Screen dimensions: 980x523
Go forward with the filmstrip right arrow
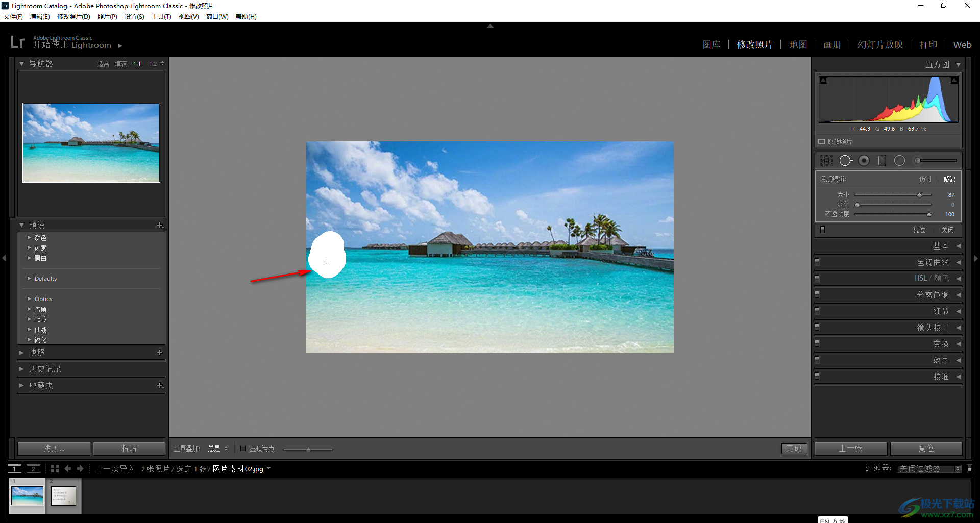[80, 468]
